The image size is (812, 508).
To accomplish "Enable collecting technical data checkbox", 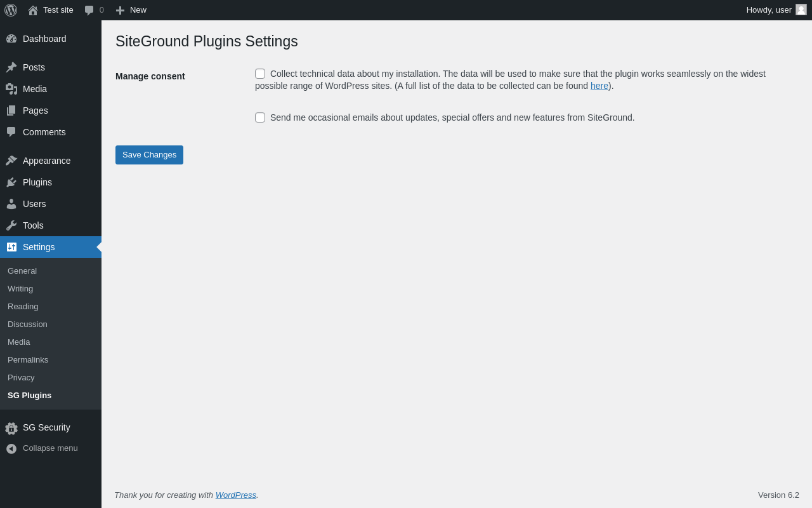I will tap(260, 74).
